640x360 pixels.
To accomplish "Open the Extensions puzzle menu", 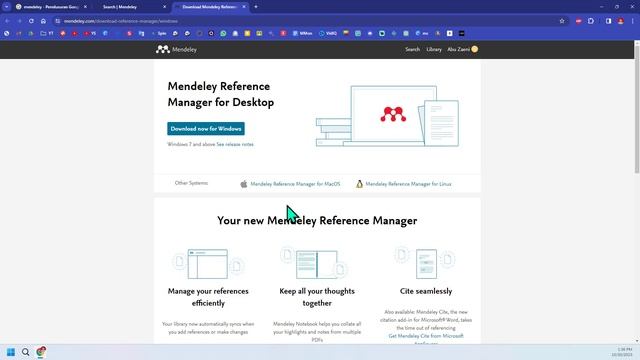I will 591,21.
